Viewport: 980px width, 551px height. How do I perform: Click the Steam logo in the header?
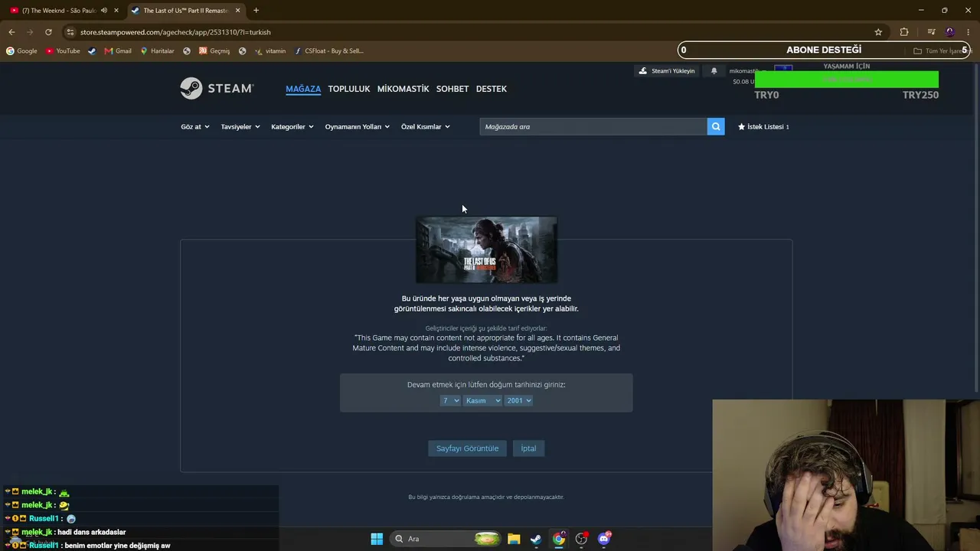coord(217,88)
